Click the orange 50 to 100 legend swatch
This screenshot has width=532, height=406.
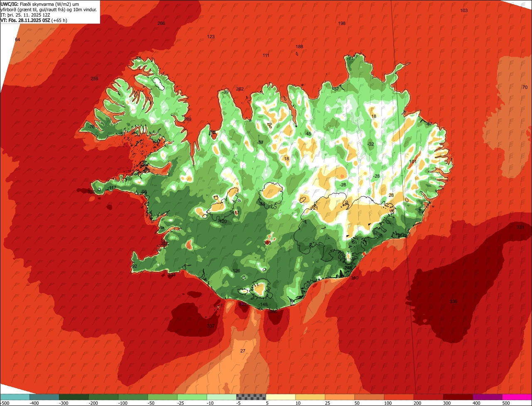pos(369,396)
